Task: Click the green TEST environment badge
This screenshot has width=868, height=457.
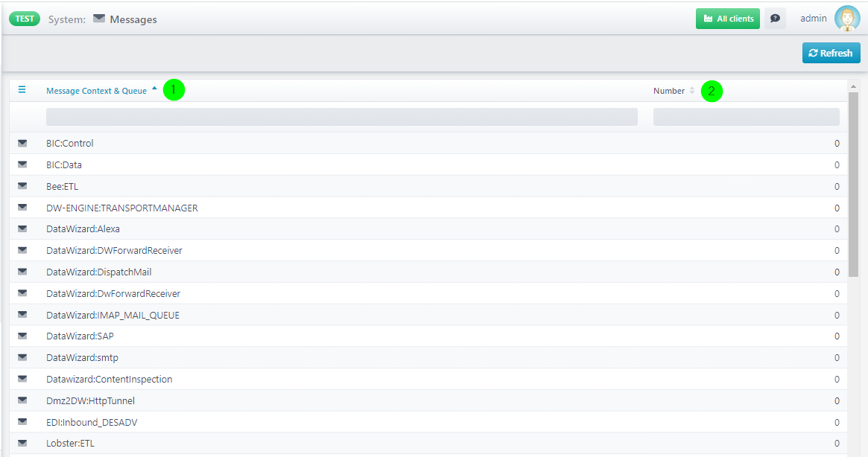Action: tap(25, 19)
